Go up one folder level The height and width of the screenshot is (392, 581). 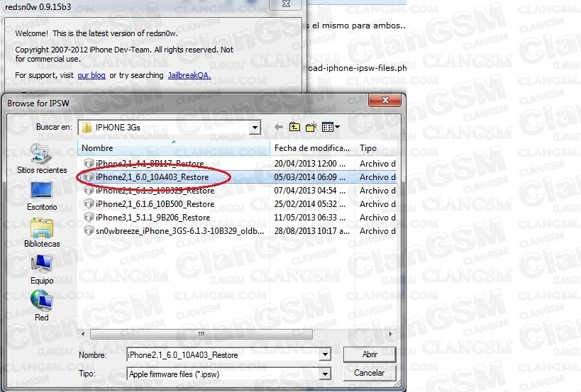(294, 127)
